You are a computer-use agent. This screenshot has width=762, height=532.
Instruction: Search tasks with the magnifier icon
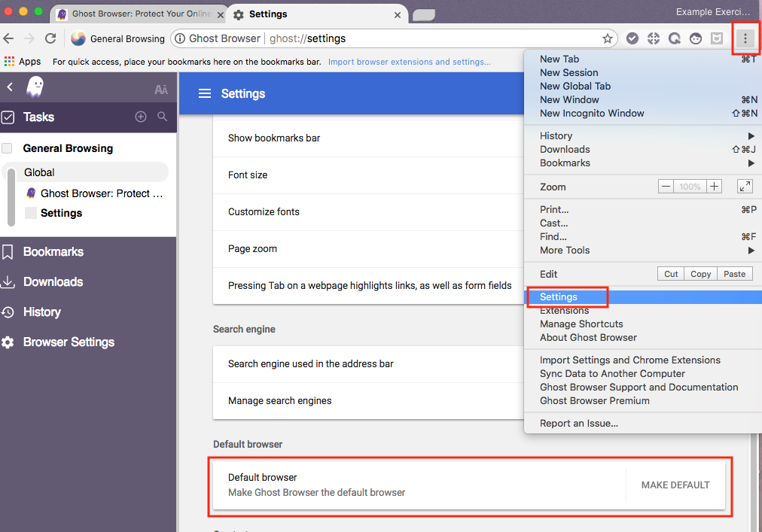tap(163, 117)
